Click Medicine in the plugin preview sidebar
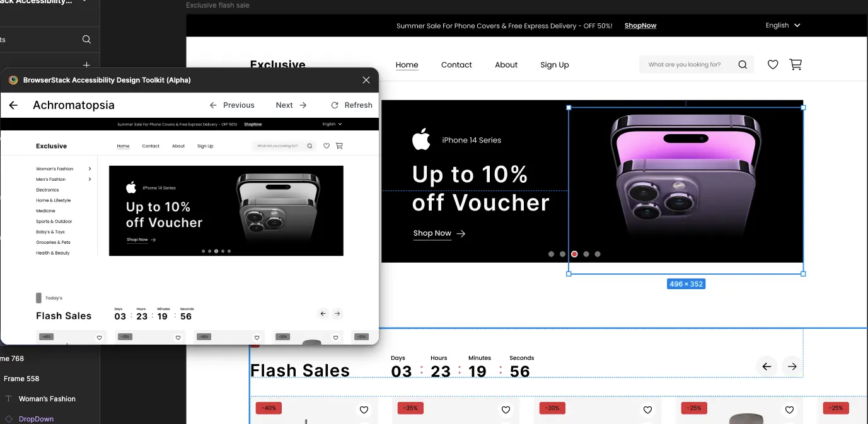The height and width of the screenshot is (424, 868). click(x=45, y=211)
